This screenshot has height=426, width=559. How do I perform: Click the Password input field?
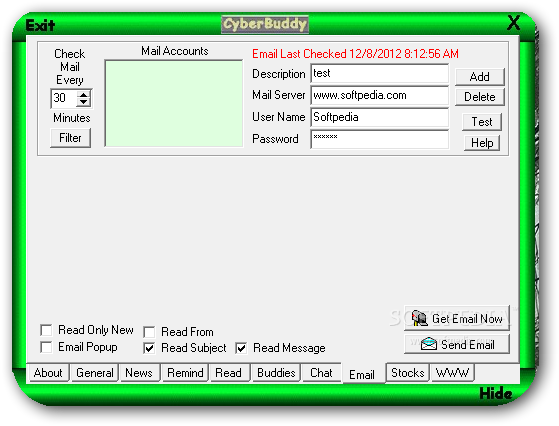[380, 139]
